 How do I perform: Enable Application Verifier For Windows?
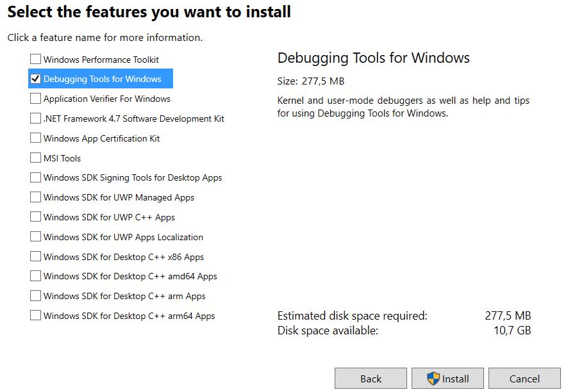(x=35, y=99)
